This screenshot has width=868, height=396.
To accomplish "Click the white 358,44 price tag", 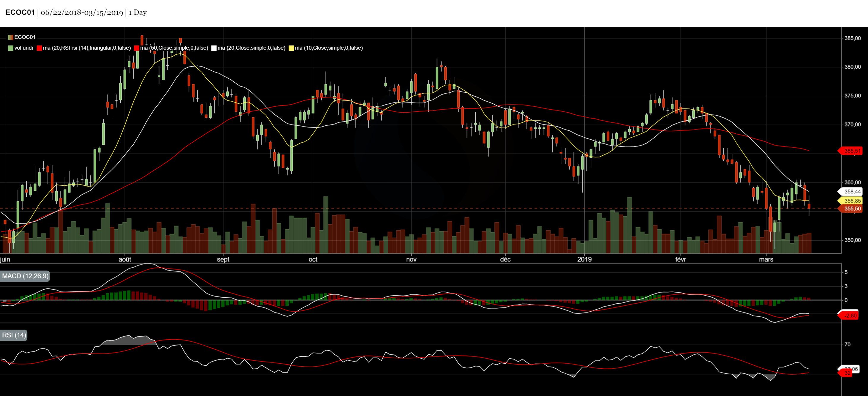I will coord(850,192).
